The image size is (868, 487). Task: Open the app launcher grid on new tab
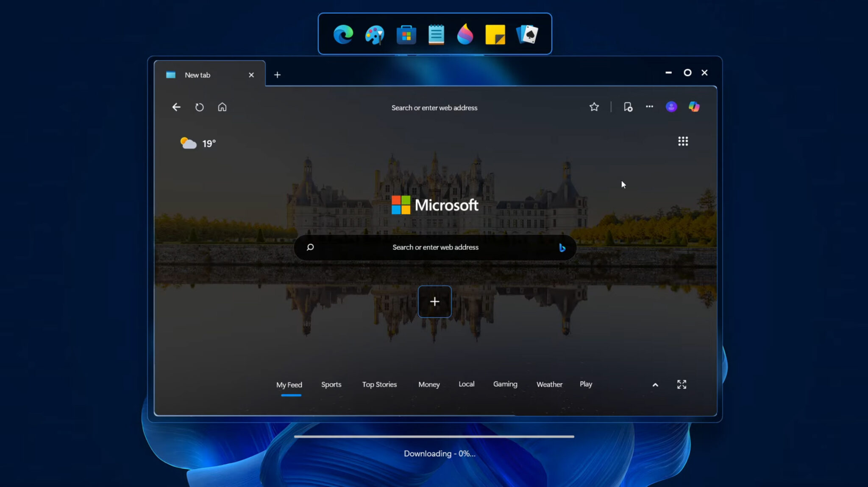683,141
